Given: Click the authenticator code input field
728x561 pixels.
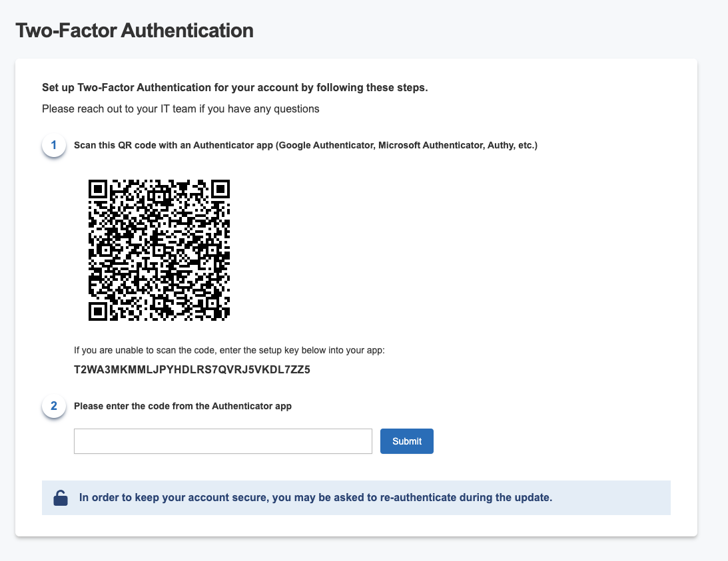Looking at the screenshot, I should [223, 441].
